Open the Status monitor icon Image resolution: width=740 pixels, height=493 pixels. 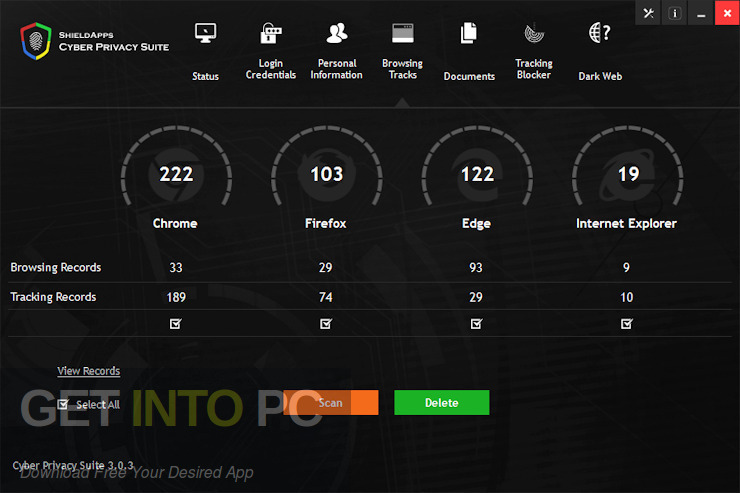click(205, 33)
